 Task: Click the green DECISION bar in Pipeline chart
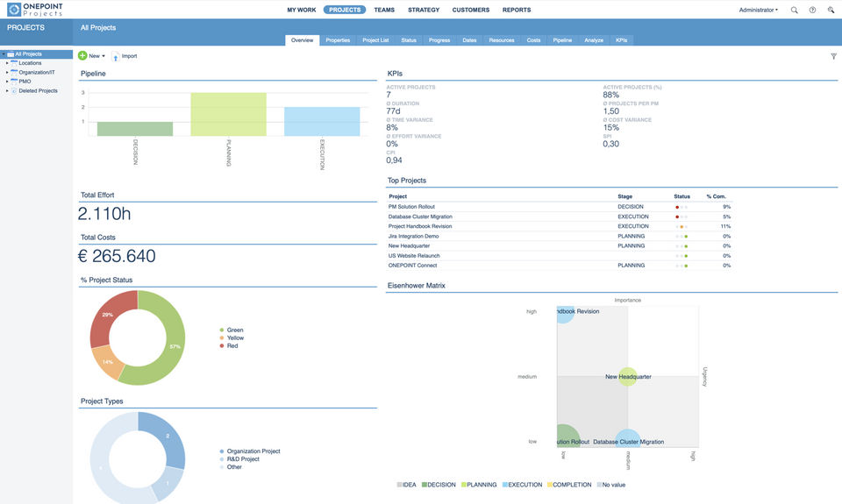tap(135, 129)
